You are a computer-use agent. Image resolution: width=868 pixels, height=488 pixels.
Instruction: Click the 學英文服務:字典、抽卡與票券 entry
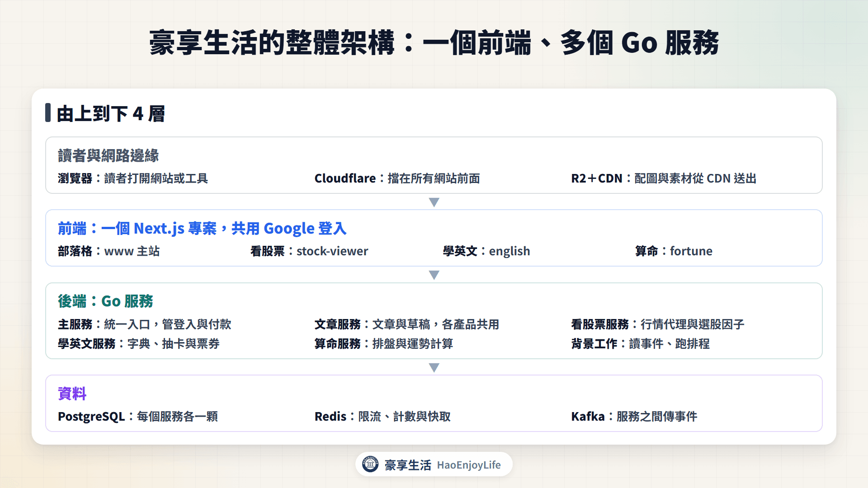(x=139, y=344)
